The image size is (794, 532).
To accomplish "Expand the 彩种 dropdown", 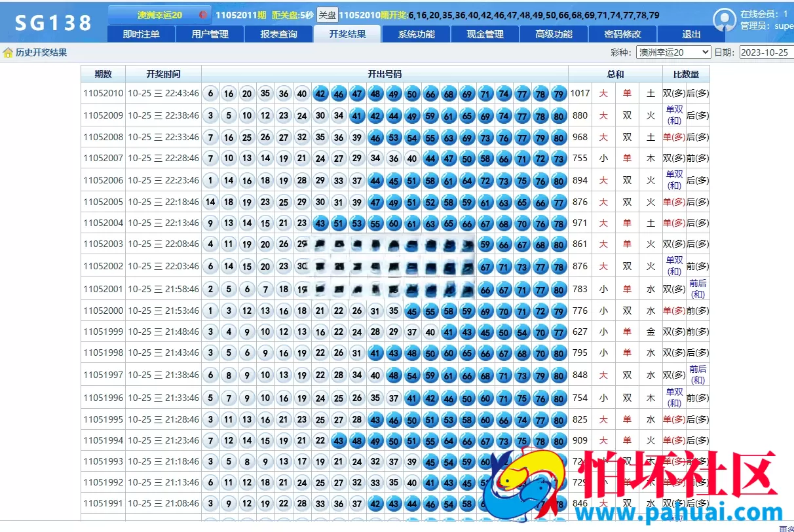I will pos(674,52).
